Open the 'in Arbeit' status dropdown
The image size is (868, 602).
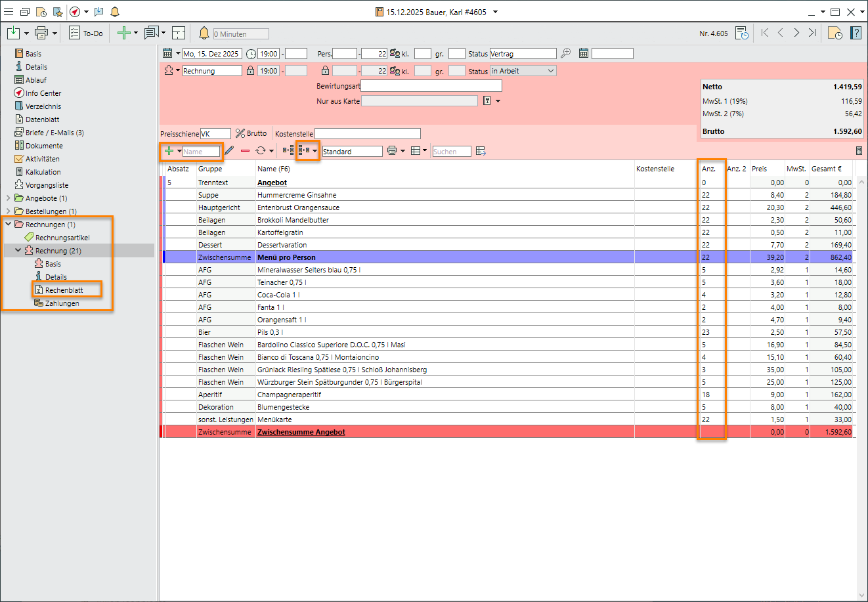[550, 71]
